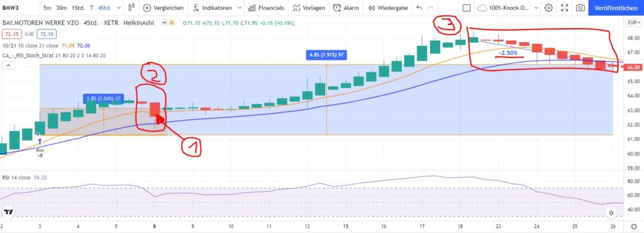Image resolution: width=644 pixels, height=233 pixels.
Task: Start Wiedergabe bar replay
Action: (388, 8)
